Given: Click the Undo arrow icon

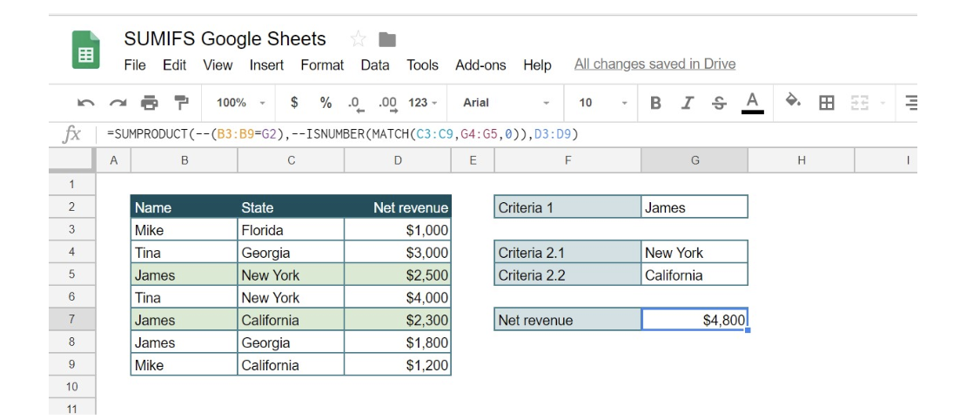Looking at the screenshot, I should pos(85,103).
